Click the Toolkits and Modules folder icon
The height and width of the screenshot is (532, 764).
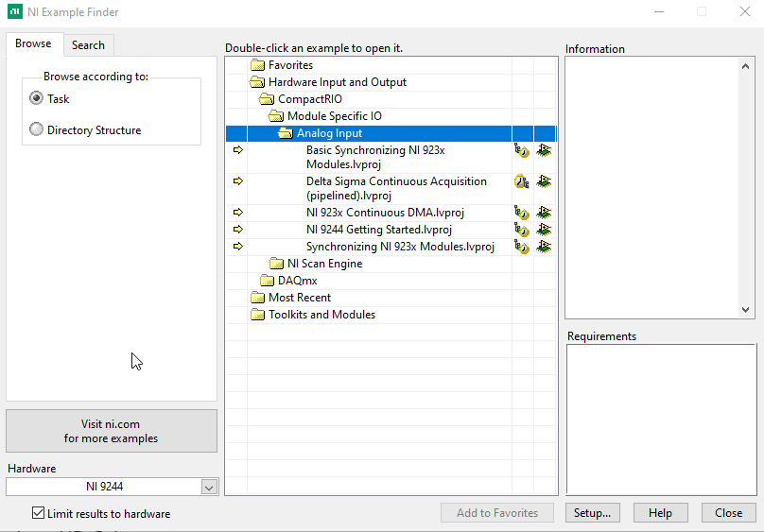257,315
